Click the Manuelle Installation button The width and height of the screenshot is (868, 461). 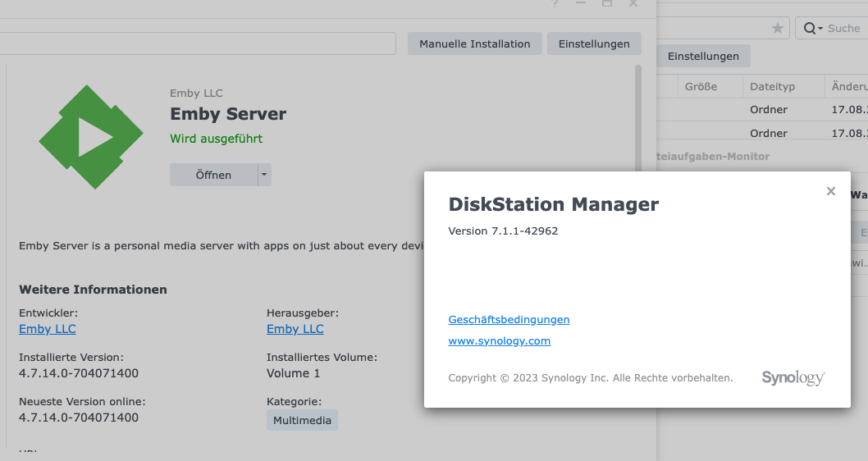point(474,44)
